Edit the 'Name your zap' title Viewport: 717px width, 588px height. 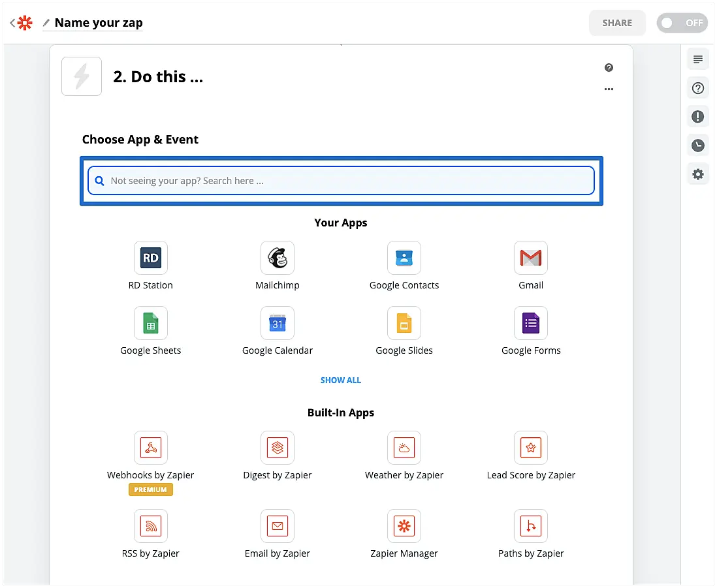click(98, 23)
